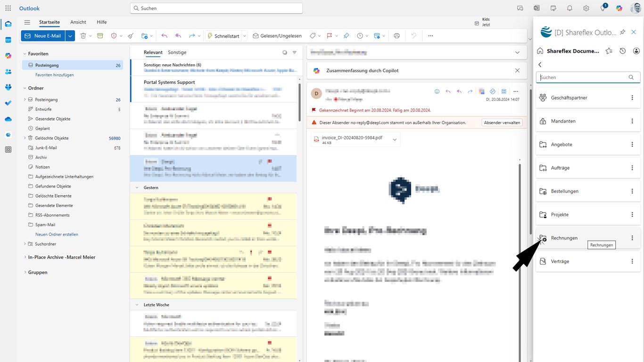Click the Move to folder icon
Image resolution: width=644 pixels, height=362 pixels.
(144, 36)
